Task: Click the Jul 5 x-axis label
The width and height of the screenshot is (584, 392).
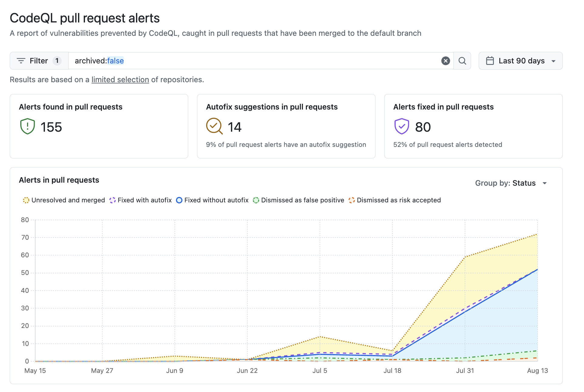Action: point(320,371)
